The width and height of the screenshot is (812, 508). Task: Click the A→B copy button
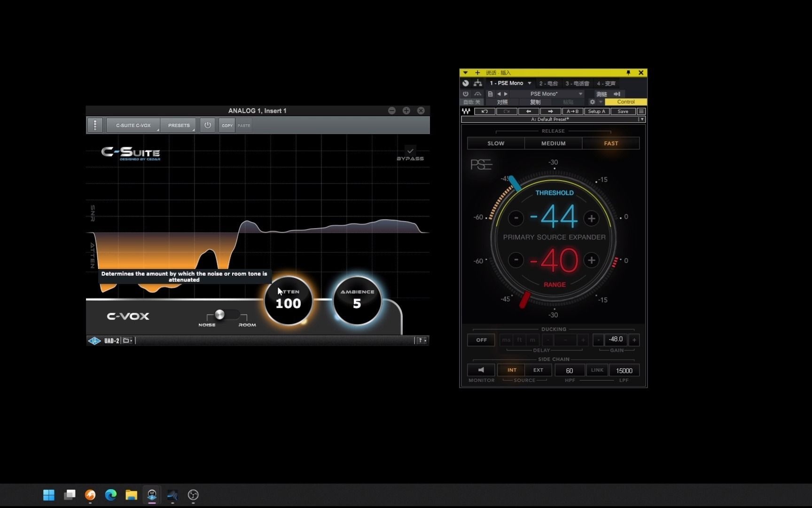click(x=573, y=111)
